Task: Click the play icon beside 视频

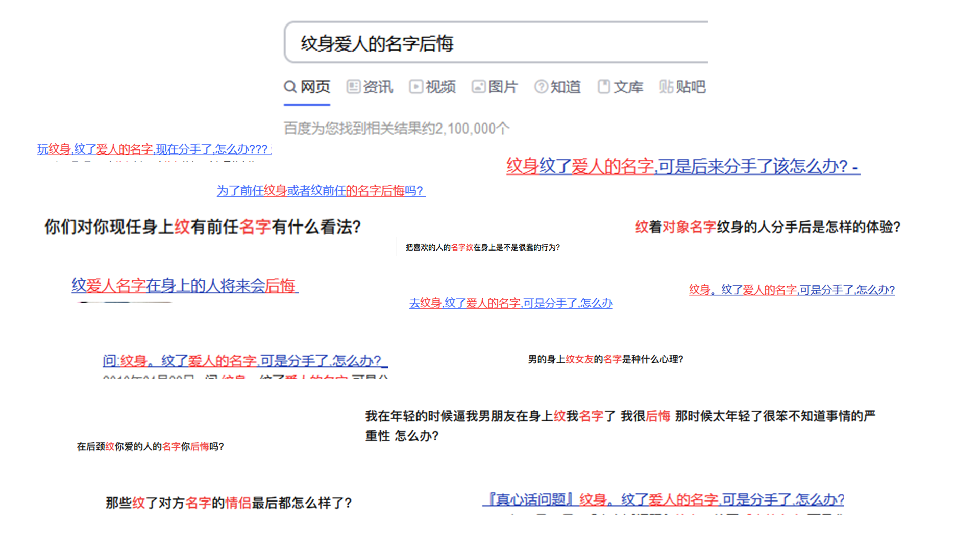Action: coord(416,86)
